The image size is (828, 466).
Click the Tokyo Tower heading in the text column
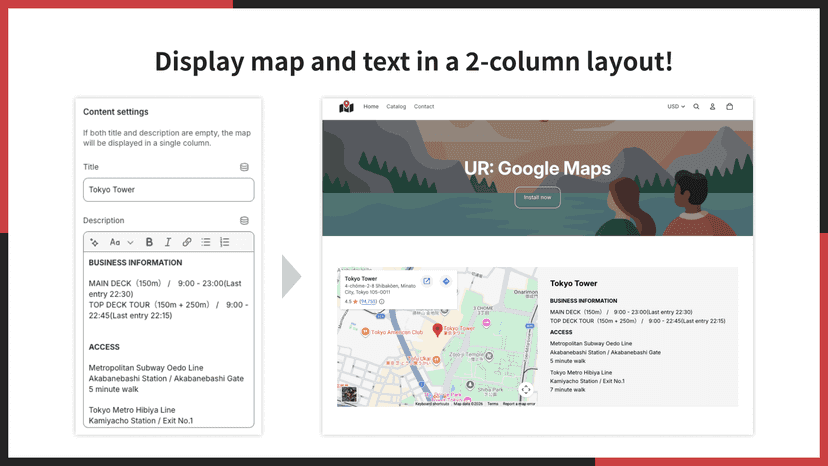[x=573, y=284]
